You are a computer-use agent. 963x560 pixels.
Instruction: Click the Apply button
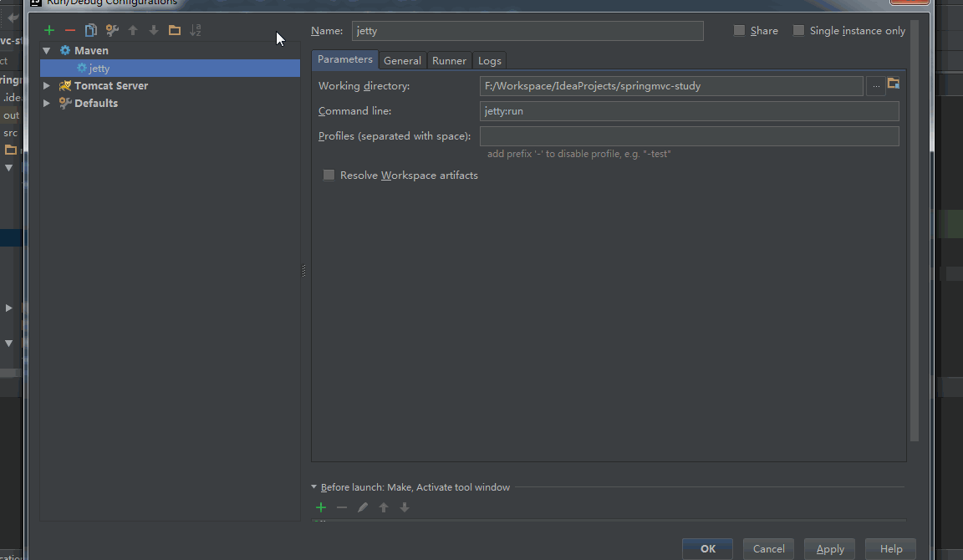(x=829, y=549)
